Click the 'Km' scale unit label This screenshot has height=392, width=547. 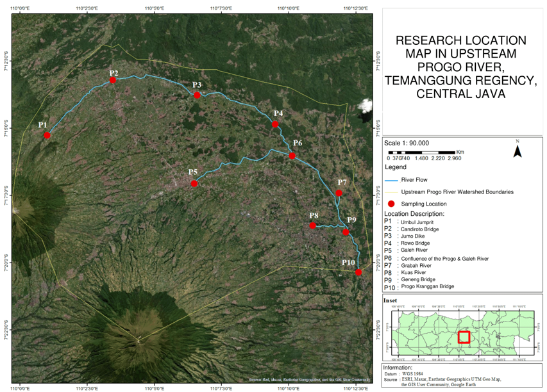460,152
